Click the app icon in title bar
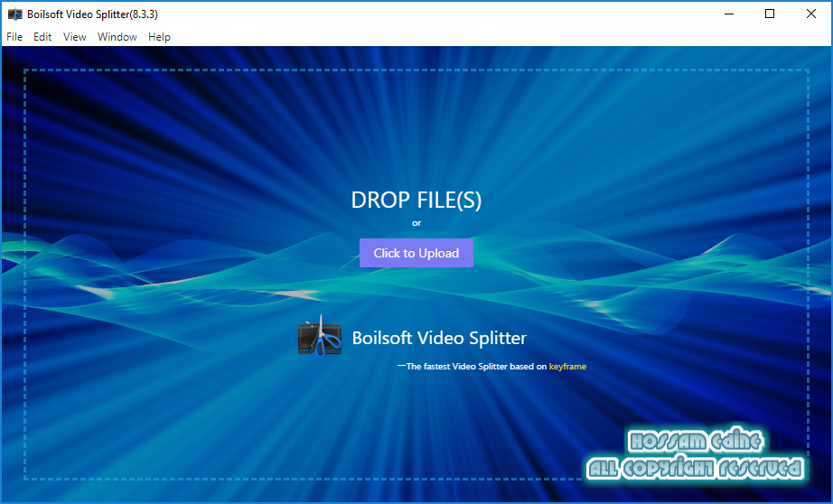The height and width of the screenshot is (504, 833). tap(14, 14)
